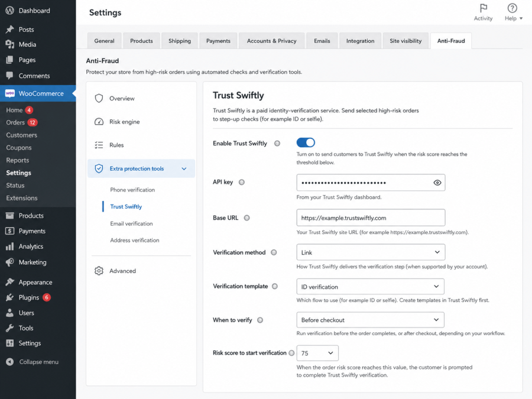Open WooCommerce Coupons page
This screenshot has height=399, width=532.
pos(19,148)
